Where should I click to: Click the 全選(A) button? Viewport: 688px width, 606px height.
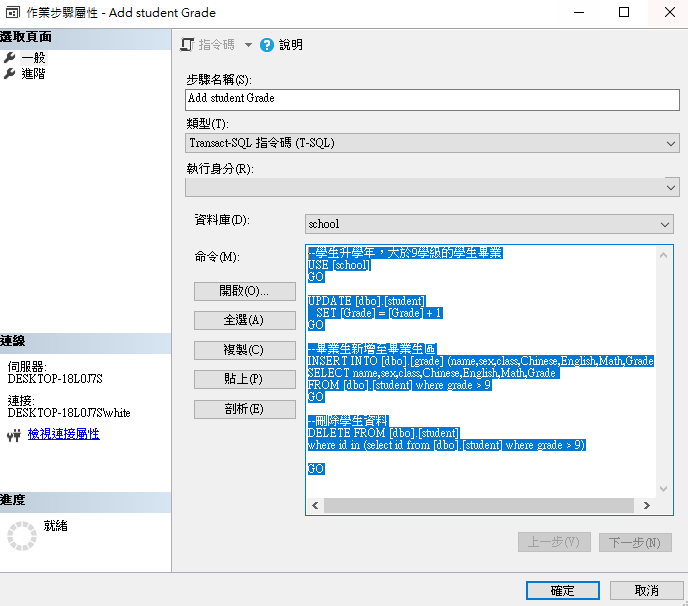pyautogui.click(x=245, y=320)
